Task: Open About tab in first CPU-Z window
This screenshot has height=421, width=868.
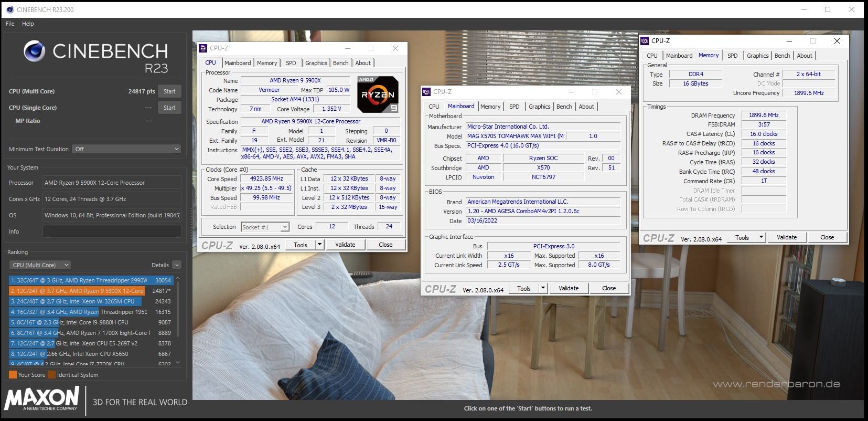Action: tap(363, 63)
